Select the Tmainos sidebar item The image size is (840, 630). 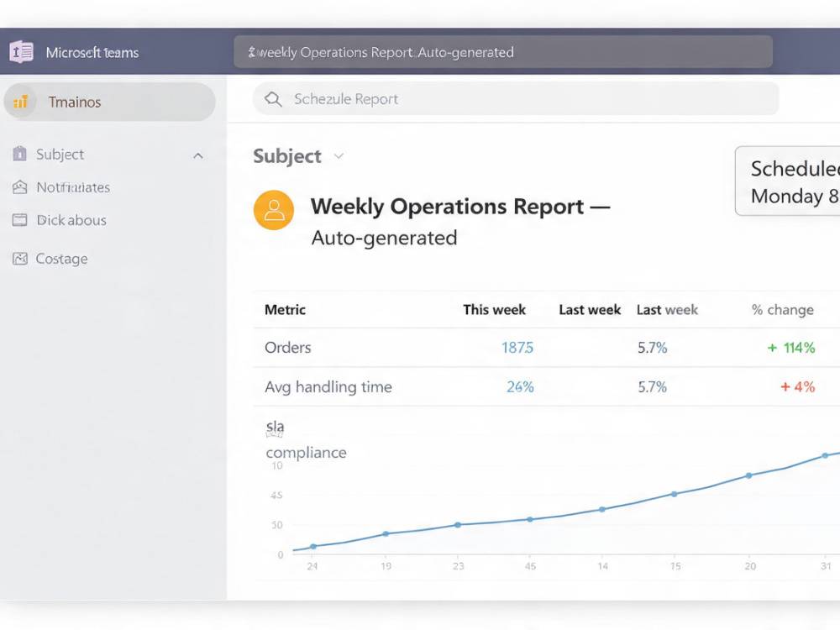(x=110, y=102)
